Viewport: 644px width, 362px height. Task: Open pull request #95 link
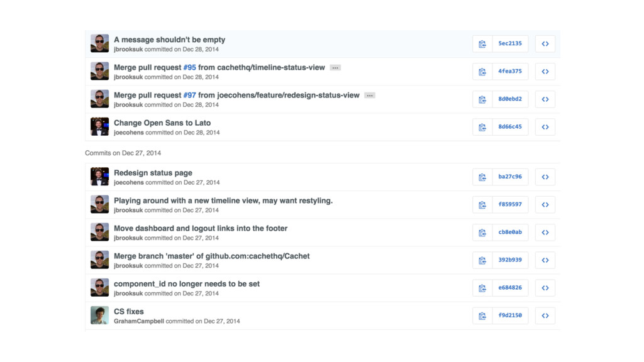(189, 67)
